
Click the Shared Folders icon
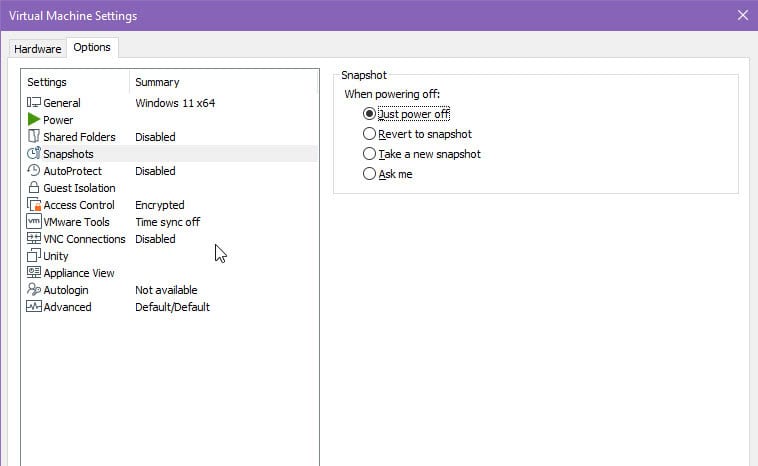point(34,137)
